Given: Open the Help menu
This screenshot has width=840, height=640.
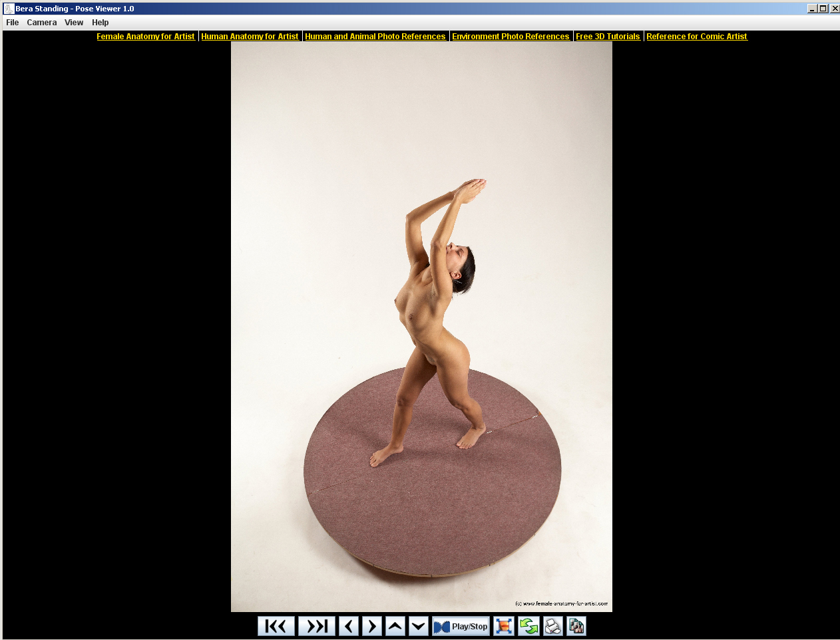Looking at the screenshot, I should (x=101, y=23).
